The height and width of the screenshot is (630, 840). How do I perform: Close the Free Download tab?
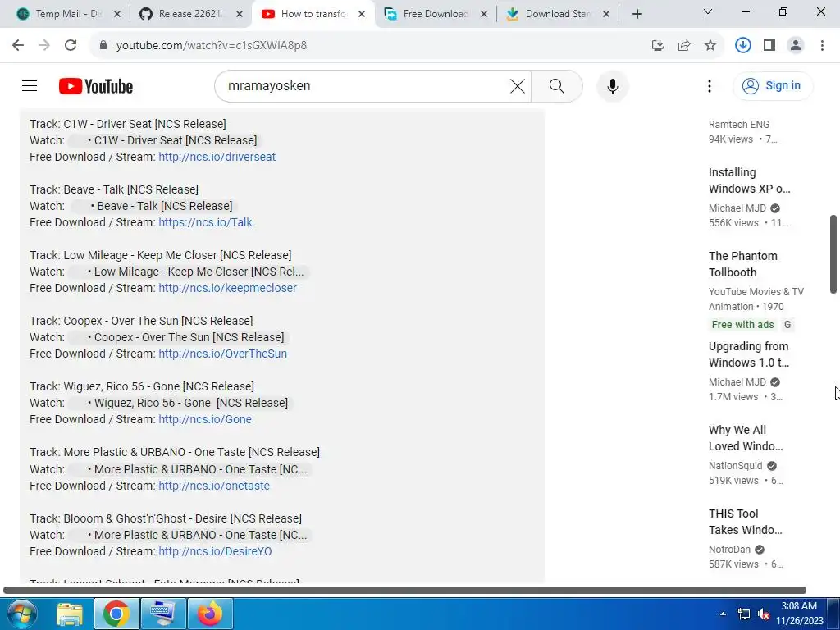pyautogui.click(x=484, y=14)
